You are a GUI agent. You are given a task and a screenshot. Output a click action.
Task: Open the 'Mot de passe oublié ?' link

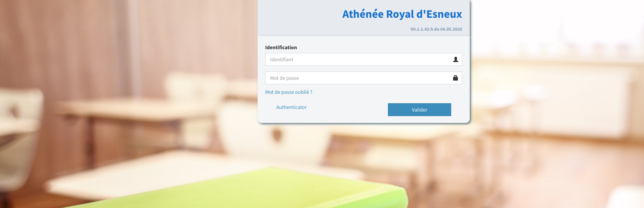pyautogui.click(x=289, y=92)
